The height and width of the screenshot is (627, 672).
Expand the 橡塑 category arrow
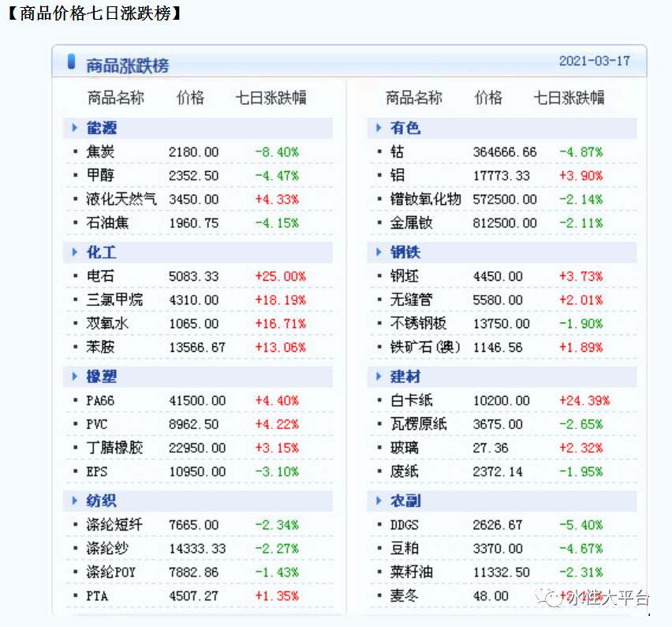[75, 376]
